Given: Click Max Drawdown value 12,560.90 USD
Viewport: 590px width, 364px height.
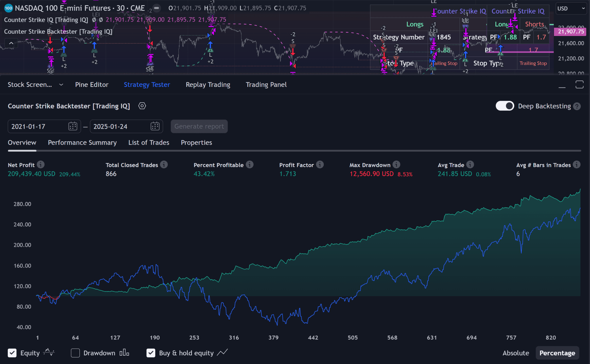Looking at the screenshot, I should click(x=371, y=174).
